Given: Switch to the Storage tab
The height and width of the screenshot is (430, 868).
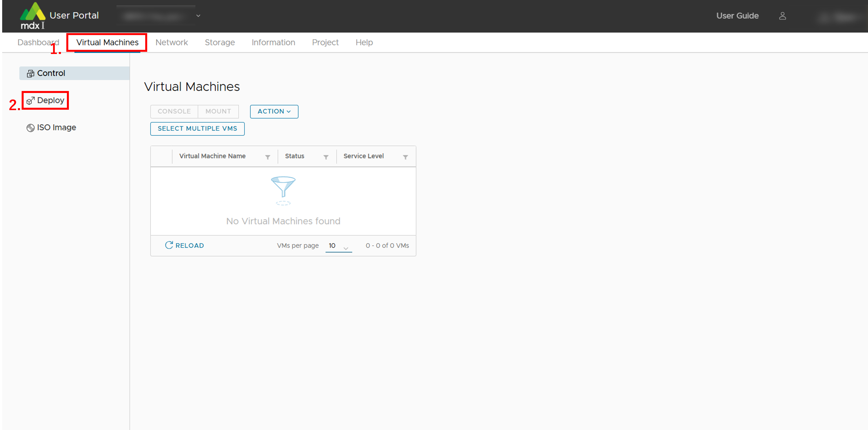Looking at the screenshot, I should (x=220, y=43).
